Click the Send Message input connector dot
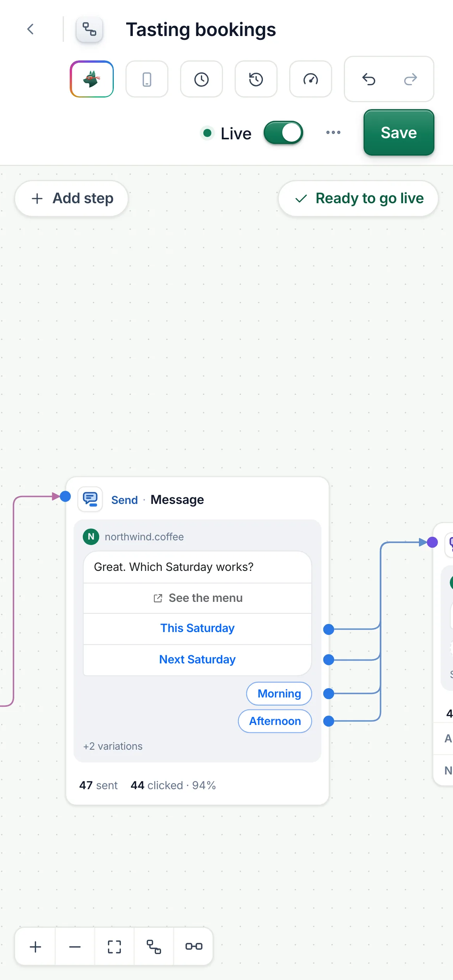Viewport: 453px width, 980px height. (65, 496)
